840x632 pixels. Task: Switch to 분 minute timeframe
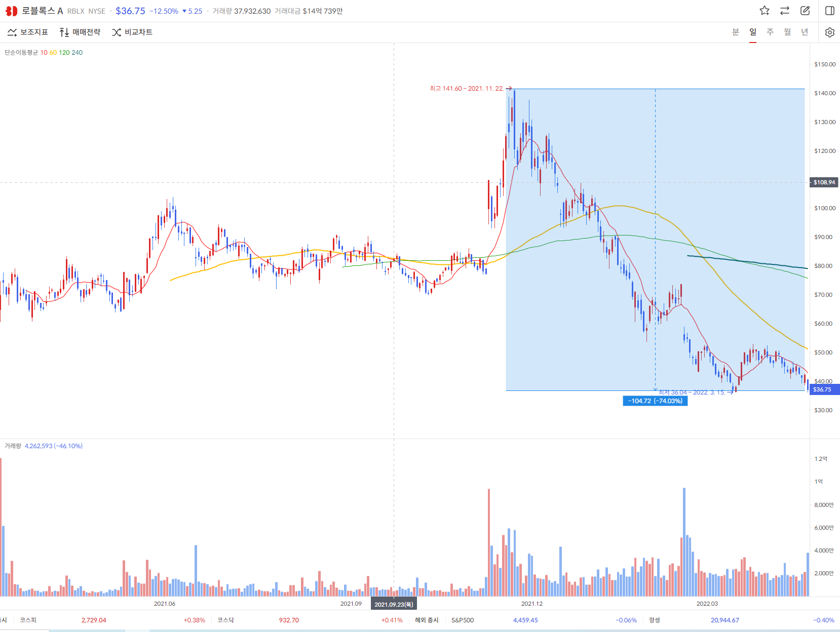pyautogui.click(x=736, y=32)
